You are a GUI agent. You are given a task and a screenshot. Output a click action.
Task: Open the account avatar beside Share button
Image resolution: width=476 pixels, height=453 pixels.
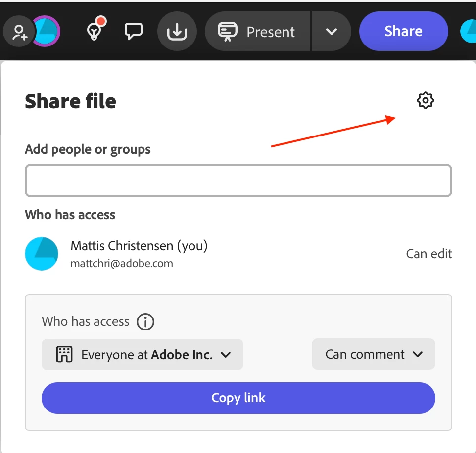469,31
